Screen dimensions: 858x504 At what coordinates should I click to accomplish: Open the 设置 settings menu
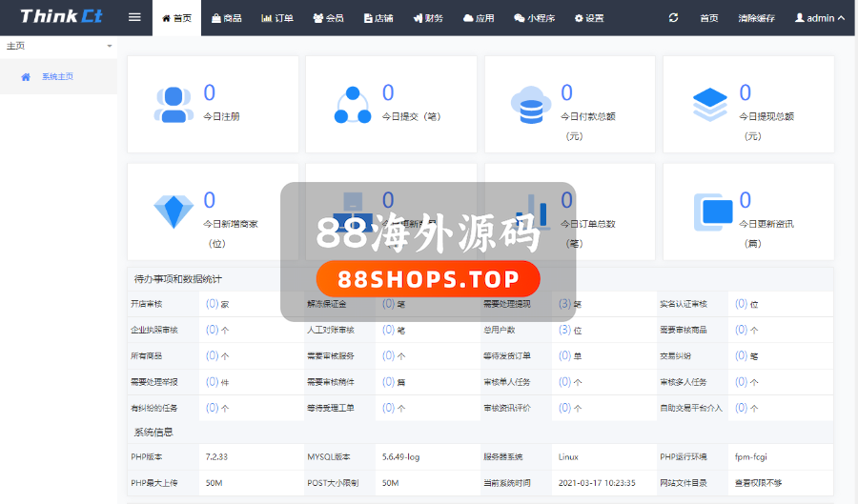coord(588,18)
